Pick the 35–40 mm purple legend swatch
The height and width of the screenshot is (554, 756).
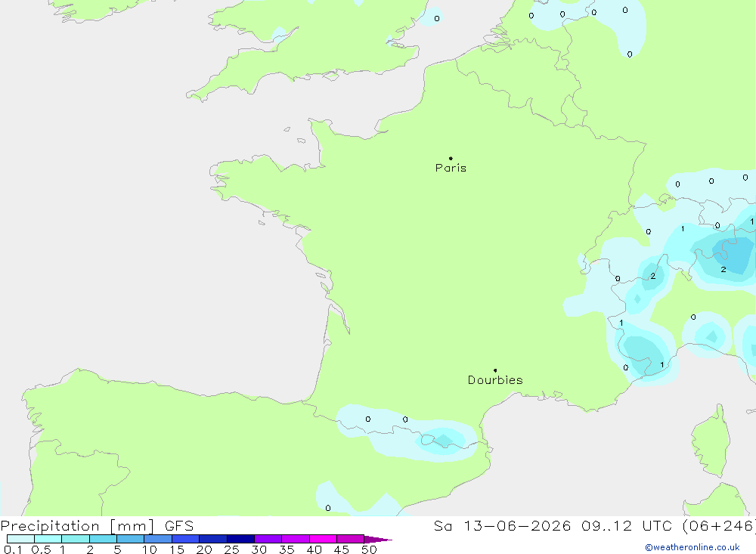pyautogui.click(x=295, y=539)
